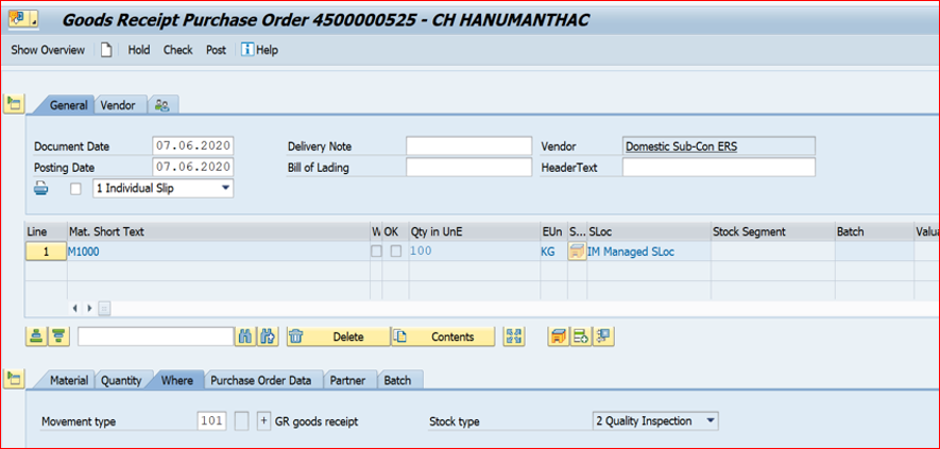Click Hold in the toolbar
The height and width of the screenshot is (449, 940).
coord(138,50)
